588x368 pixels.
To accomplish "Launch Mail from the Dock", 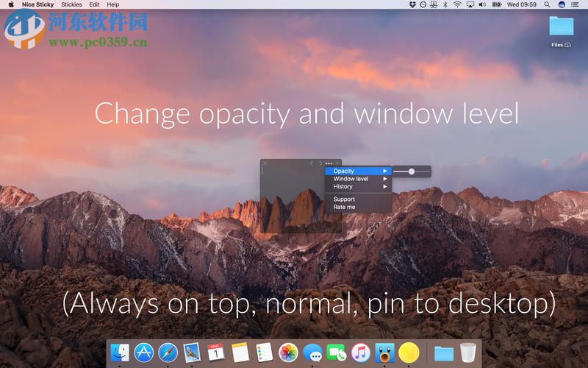I will [x=192, y=353].
